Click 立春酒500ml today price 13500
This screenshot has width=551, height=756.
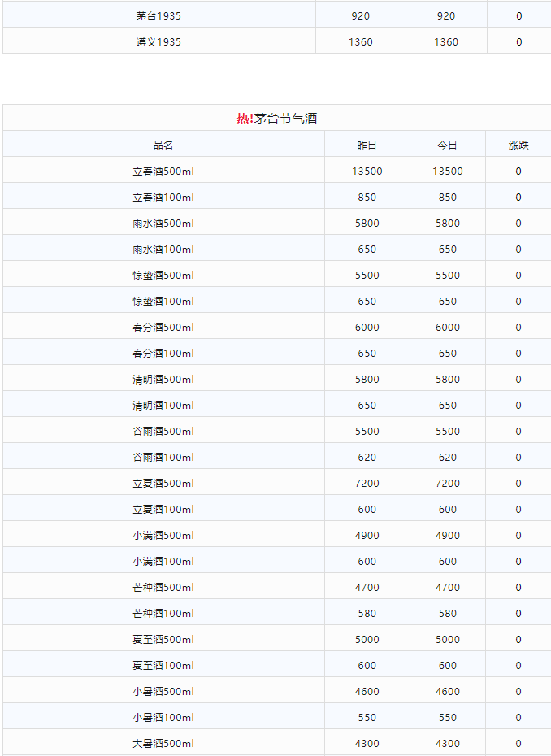point(447,172)
